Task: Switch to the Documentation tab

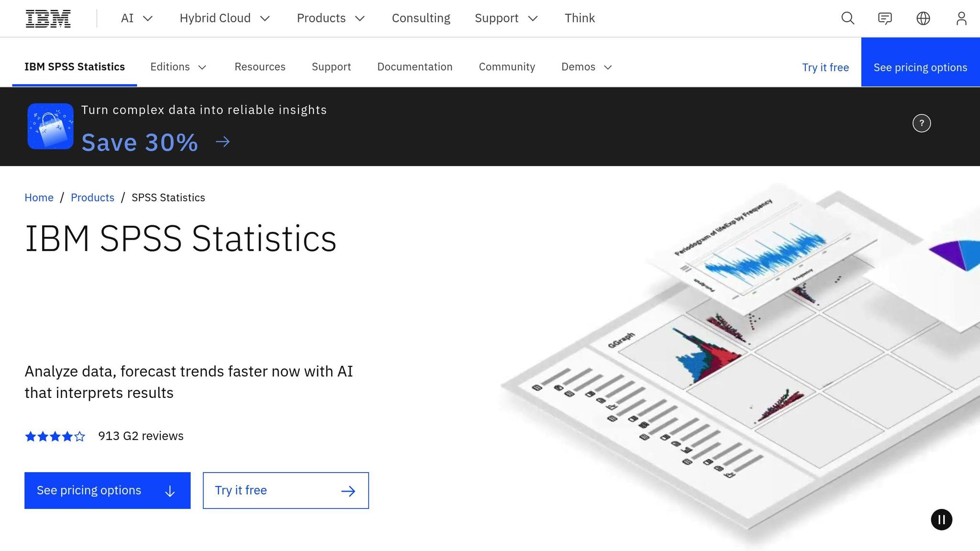Action: tap(414, 67)
